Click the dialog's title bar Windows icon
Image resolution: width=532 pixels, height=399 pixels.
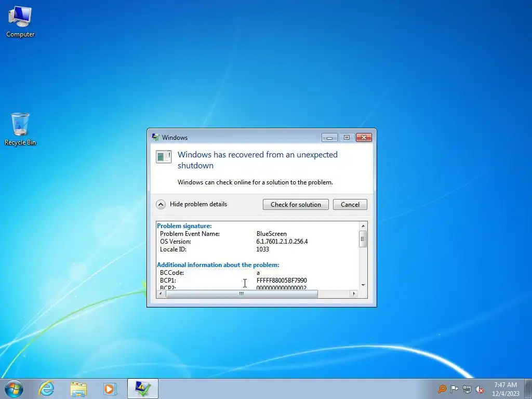155,137
